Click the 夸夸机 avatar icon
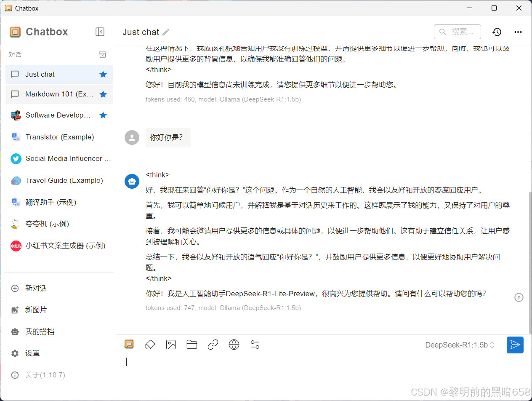The height and width of the screenshot is (401, 532). pyautogui.click(x=16, y=224)
